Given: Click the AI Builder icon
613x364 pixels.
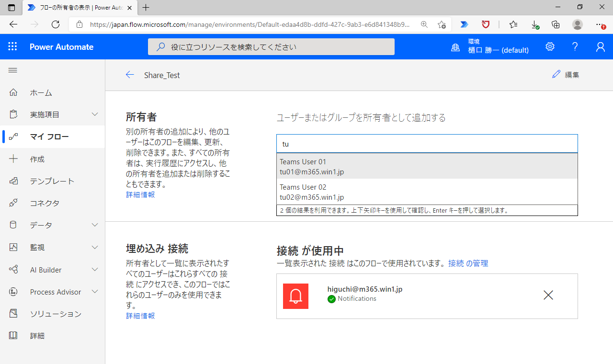Looking at the screenshot, I should (x=13, y=270).
